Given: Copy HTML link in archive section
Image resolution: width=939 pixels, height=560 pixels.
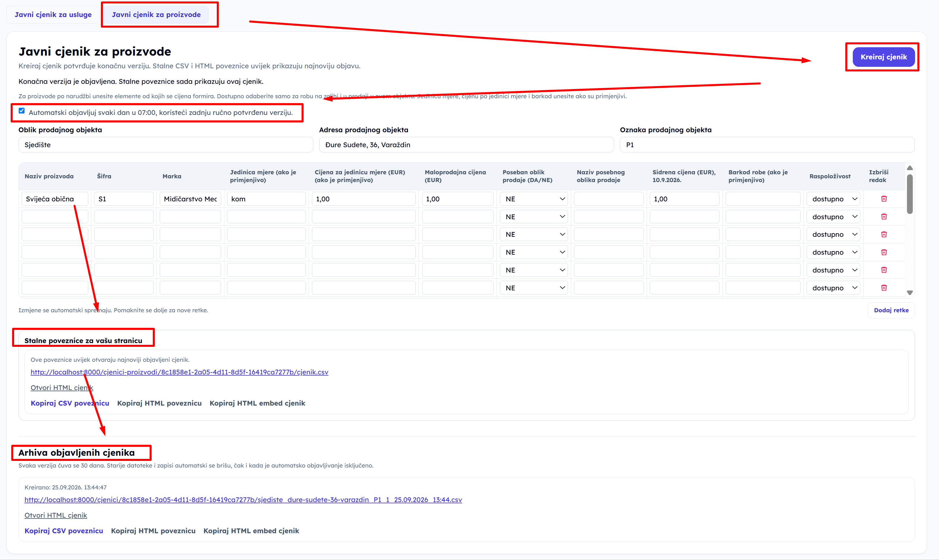Looking at the screenshot, I should click(153, 531).
